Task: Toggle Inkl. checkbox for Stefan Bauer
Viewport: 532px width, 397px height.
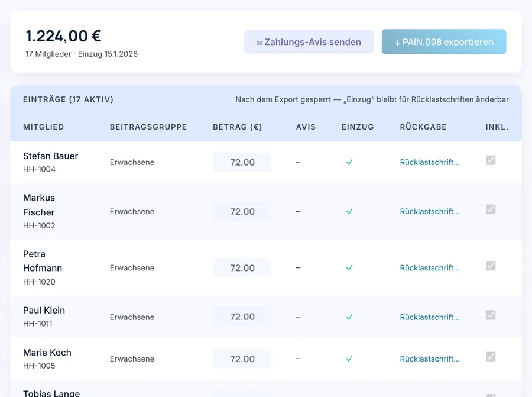Action: (x=491, y=160)
